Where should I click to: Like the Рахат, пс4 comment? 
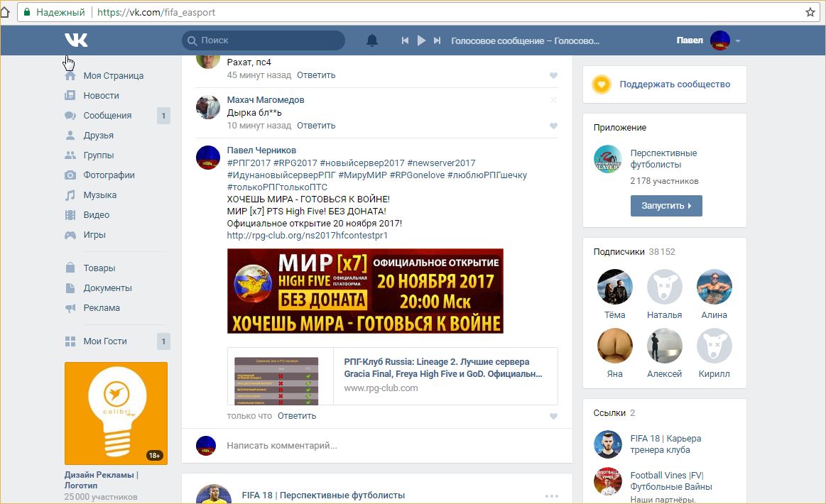(x=553, y=75)
